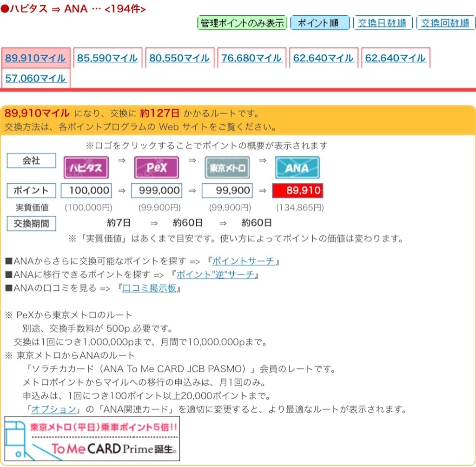This screenshot has height=467, width=476.
Task: Click the red 89,910 ANA result
Action: [297, 191]
